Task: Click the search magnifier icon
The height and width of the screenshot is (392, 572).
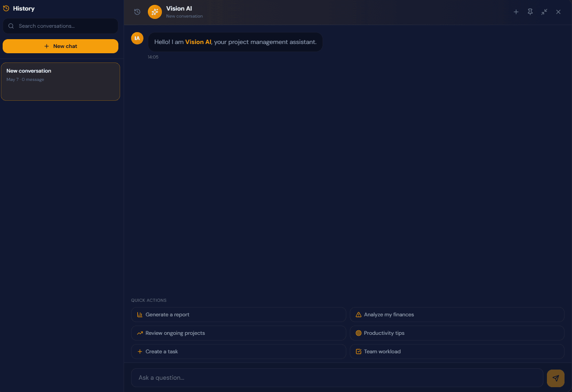Action: (11, 26)
